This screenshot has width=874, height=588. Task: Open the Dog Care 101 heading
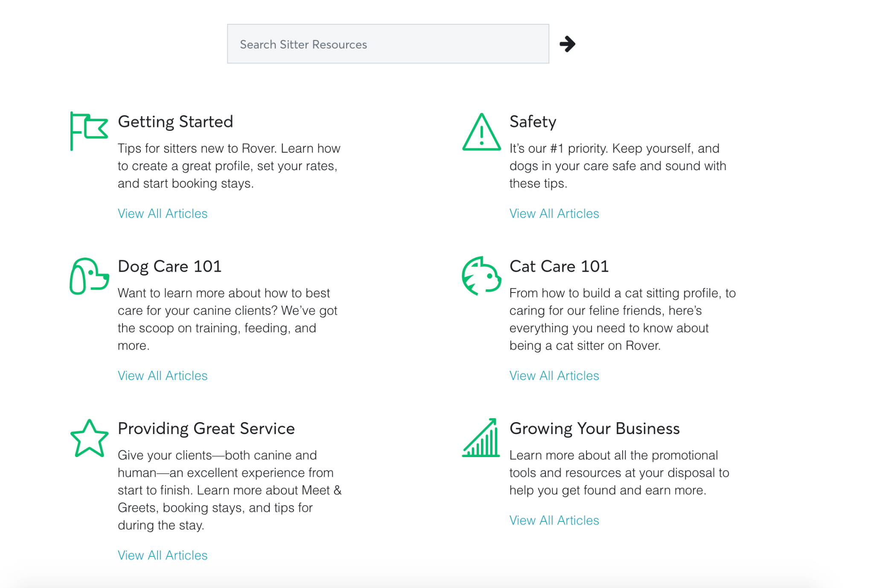point(169,266)
